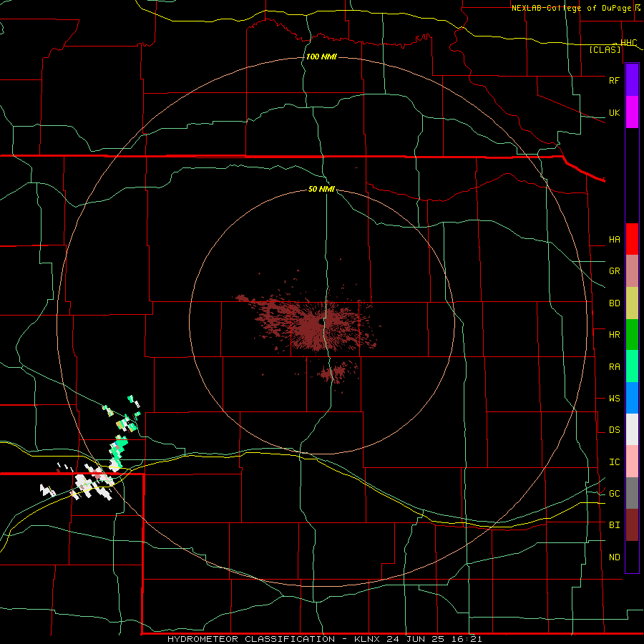Select the yellow BD big drops swatch

[x=632, y=303]
